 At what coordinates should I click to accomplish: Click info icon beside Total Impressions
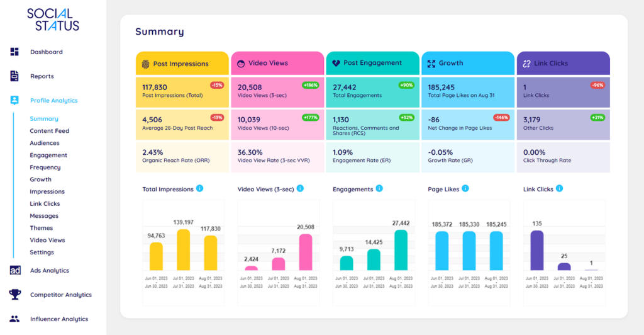(199, 188)
